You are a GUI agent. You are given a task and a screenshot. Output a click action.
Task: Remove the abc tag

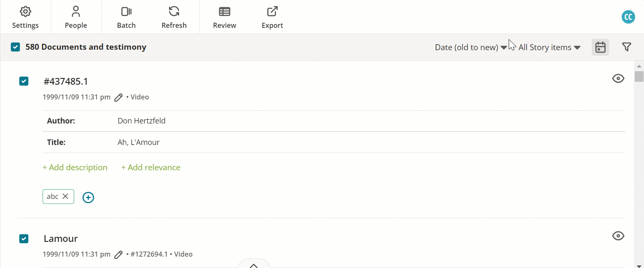point(65,196)
